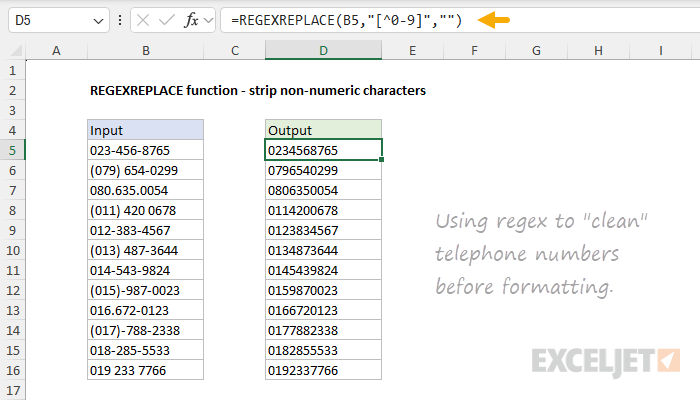Viewport: 700px width, 400px height.
Task: Select cell with (013) 487-3644
Action: 146,250
